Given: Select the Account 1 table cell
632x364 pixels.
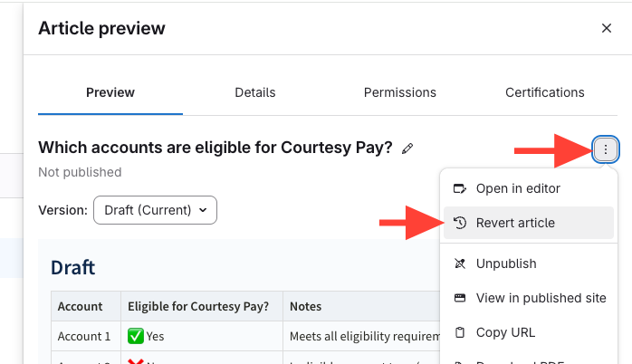Looking at the screenshot, I should pos(84,336).
